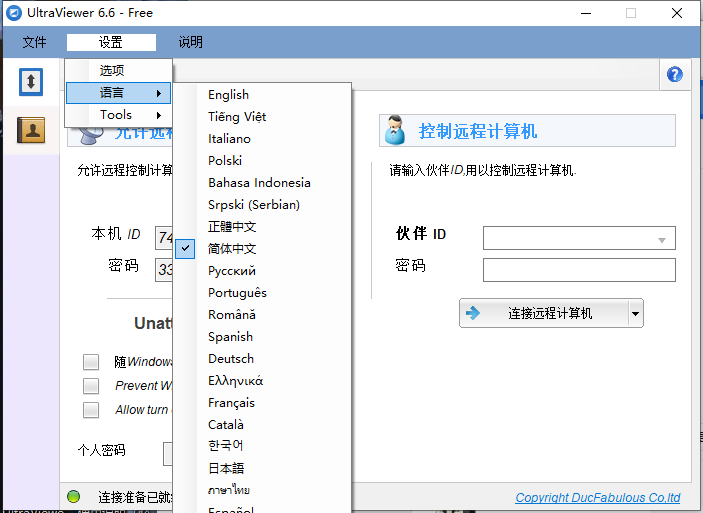Viewport: 703px width, 513px height.
Task: Open the 说明 menu
Action: [x=191, y=42]
